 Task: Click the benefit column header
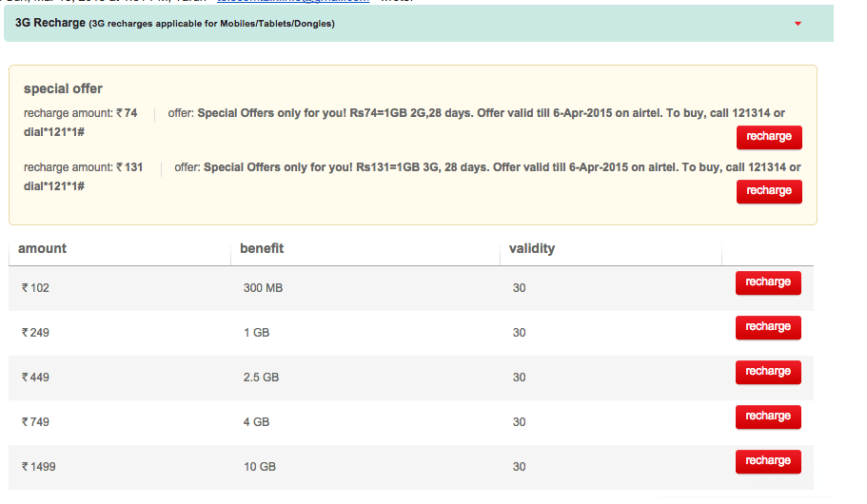[262, 248]
